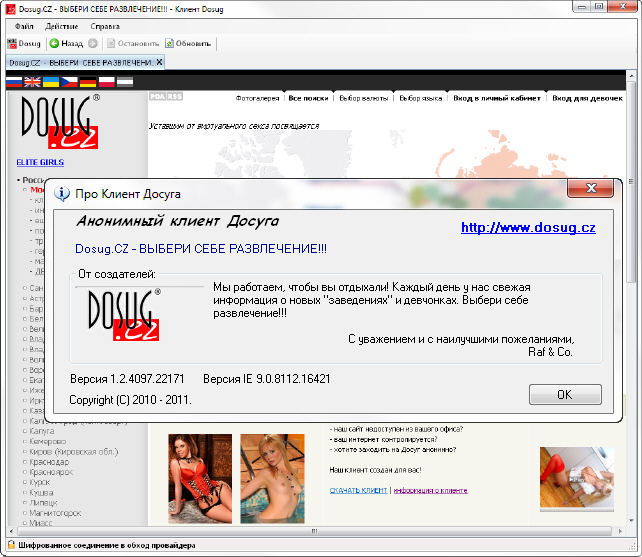Switch language with the UK flag
The image size is (642, 557).
(32, 82)
